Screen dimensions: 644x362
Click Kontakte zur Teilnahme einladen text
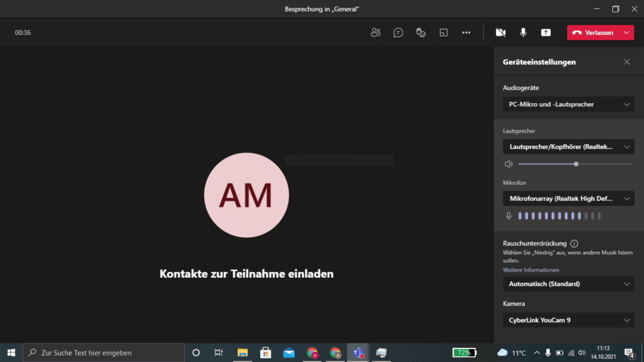point(247,274)
